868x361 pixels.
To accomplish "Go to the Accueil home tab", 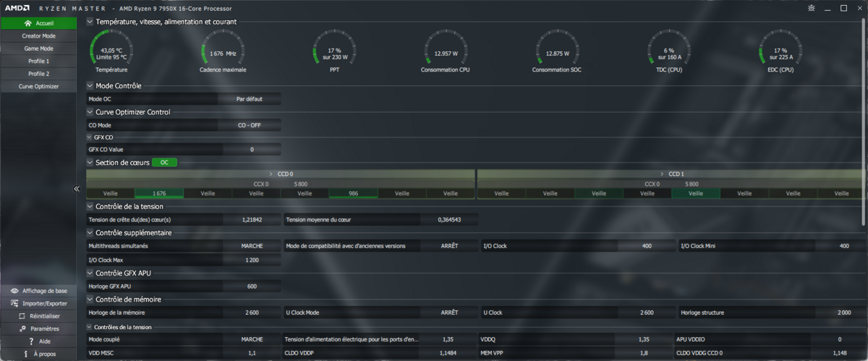I will click(x=38, y=23).
